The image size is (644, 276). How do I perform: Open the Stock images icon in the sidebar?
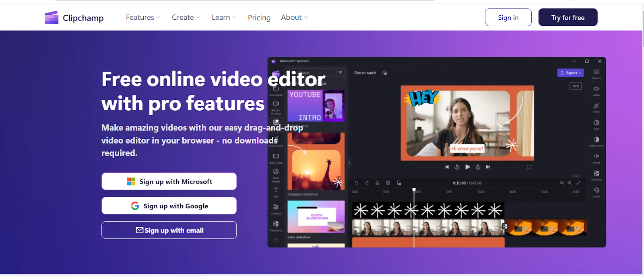pyautogui.click(x=276, y=171)
